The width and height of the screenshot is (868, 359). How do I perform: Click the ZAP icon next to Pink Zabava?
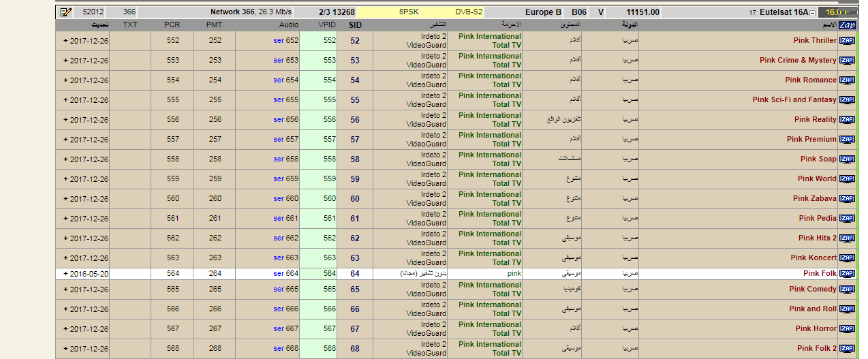point(847,199)
